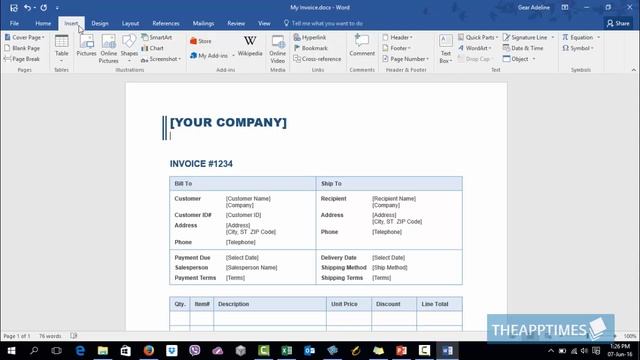Click the proofing errors status bar icon
Viewport: 640px width, 360px height.
click(x=73, y=336)
